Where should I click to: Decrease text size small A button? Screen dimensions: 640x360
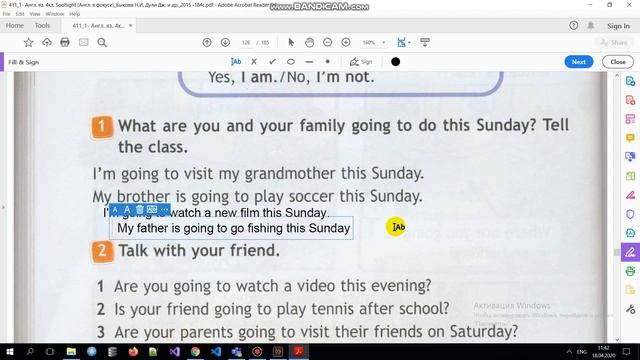click(x=115, y=210)
